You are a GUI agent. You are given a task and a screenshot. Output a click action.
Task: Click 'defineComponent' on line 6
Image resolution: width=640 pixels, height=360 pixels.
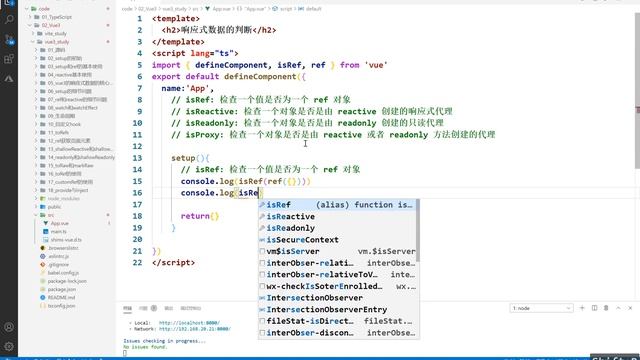pyautogui.click(x=260, y=76)
